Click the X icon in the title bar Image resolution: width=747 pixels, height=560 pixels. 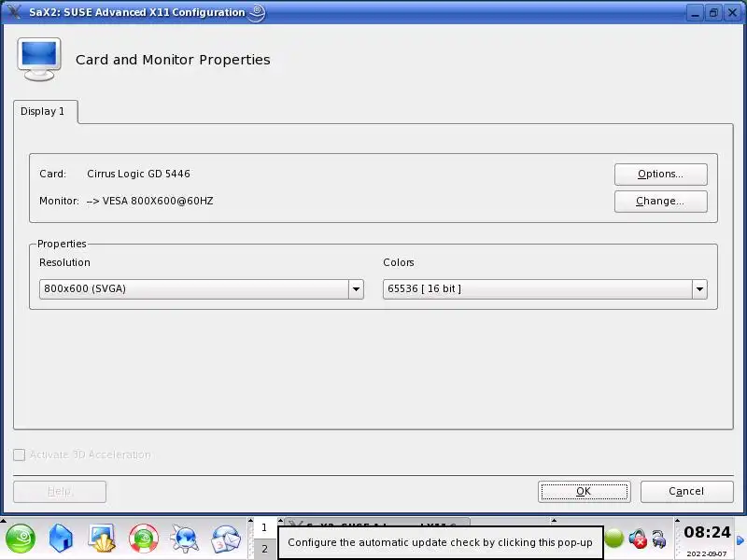14,11
